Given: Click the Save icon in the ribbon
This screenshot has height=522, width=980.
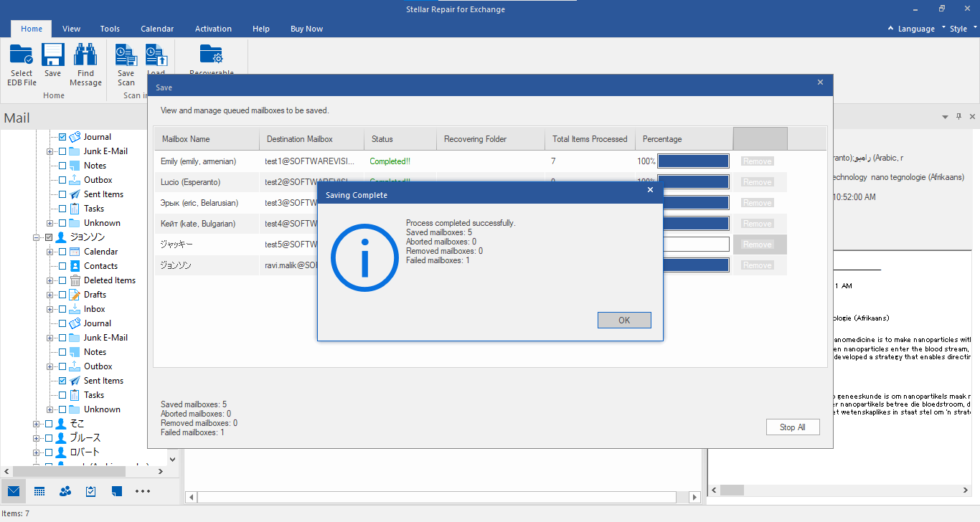Looking at the screenshot, I should point(53,55).
